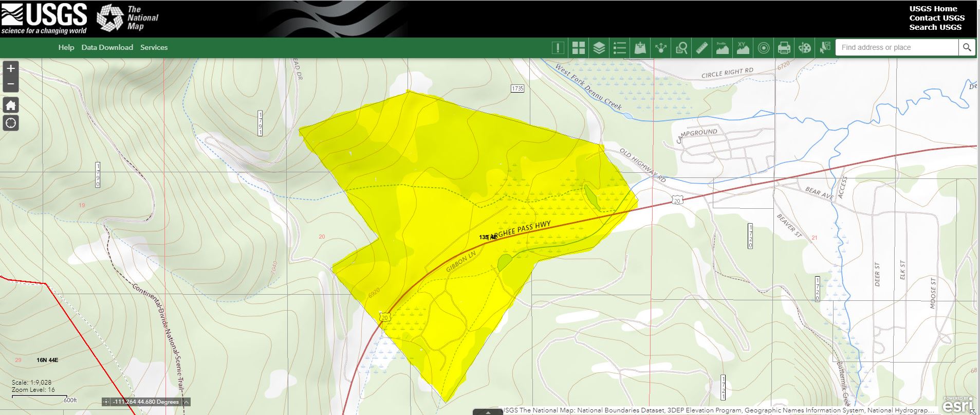The height and width of the screenshot is (415, 980).
Task: Click the OLD HIGHWAY RD label
Action: [642, 166]
